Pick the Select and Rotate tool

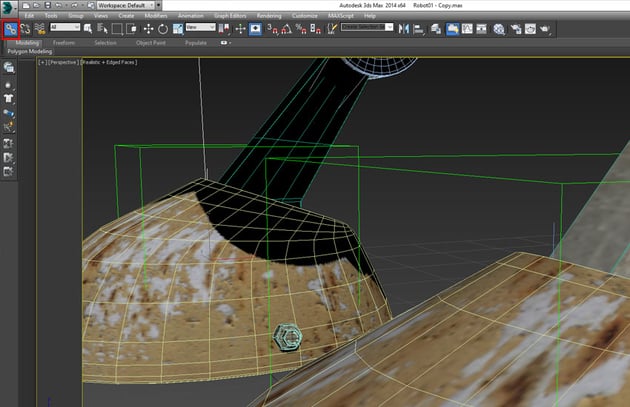click(162, 29)
